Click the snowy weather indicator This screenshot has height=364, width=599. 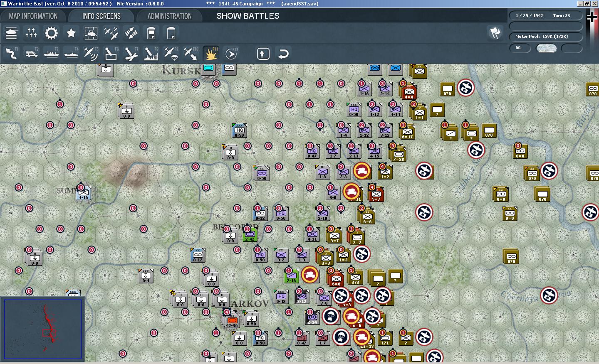[x=546, y=48]
